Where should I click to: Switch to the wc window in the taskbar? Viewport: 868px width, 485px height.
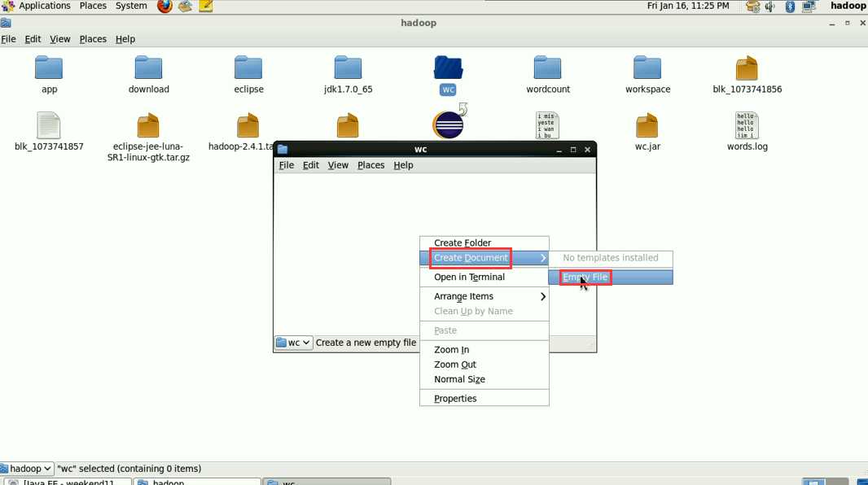pyautogui.click(x=327, y=482)
